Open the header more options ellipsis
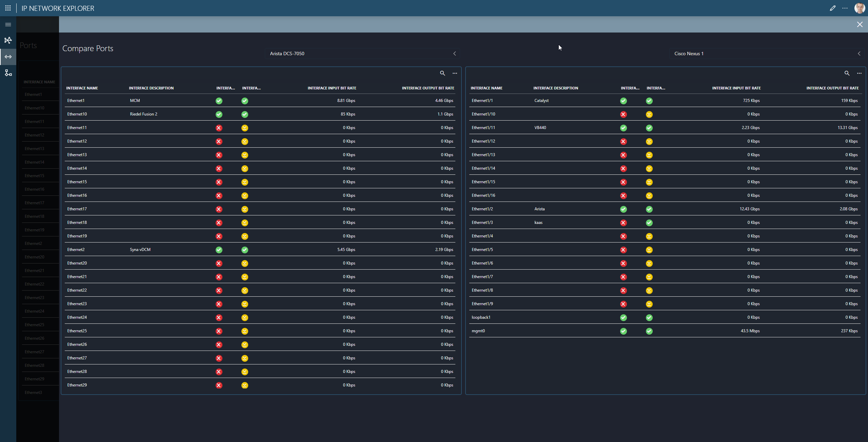The width and height of the screenshot is (868, 442). pos(845,8)
